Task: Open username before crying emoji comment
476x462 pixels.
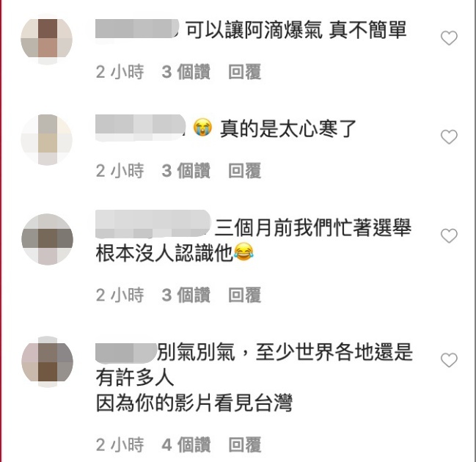Action: 141,128
